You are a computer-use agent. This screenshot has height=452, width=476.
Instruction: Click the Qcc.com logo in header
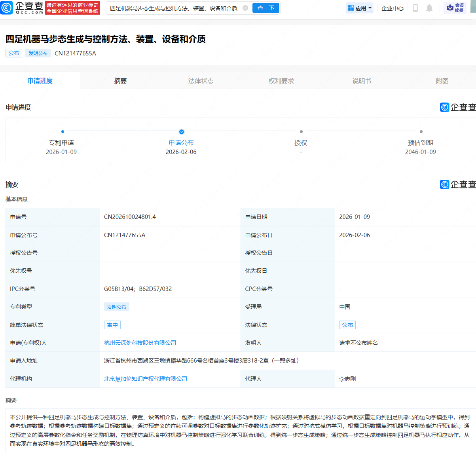coord(22,8)
